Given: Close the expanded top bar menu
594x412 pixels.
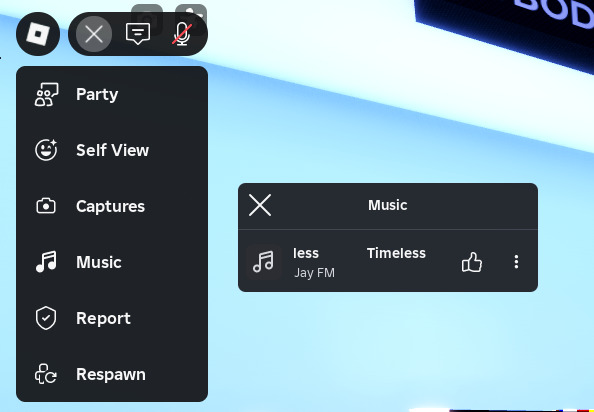Looking at the screenshot, I should coord(94,34).
